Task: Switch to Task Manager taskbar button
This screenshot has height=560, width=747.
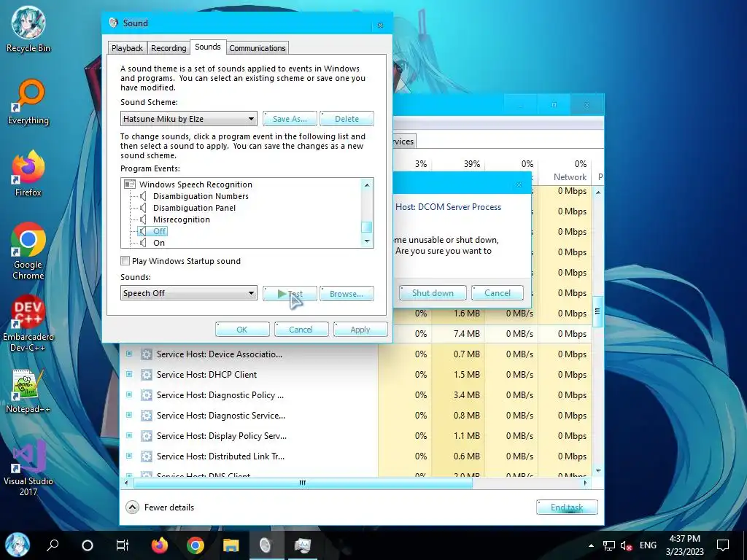Action: pos(302,545)
